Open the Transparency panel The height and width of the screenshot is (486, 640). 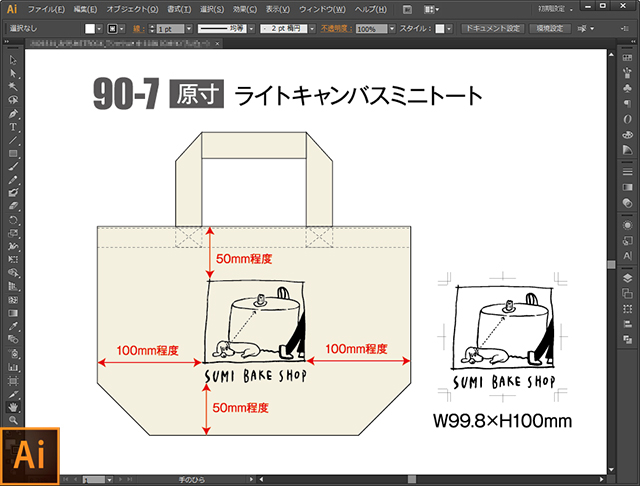627,203
